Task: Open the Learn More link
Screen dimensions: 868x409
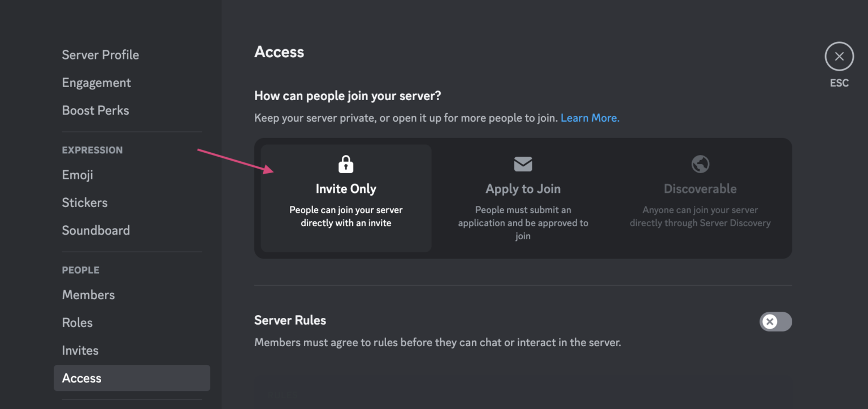Action: [589, 118]
